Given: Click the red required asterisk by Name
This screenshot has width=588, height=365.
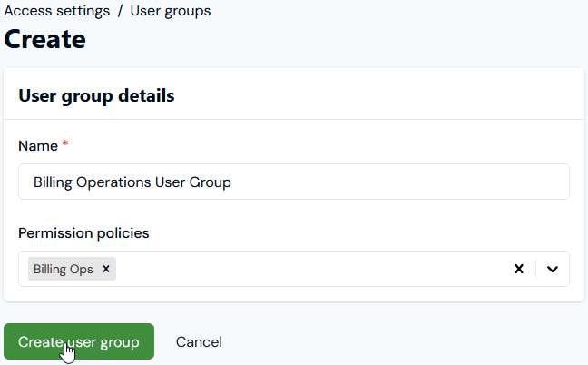Looking at the screenshot, I should (x=65, y=144).
